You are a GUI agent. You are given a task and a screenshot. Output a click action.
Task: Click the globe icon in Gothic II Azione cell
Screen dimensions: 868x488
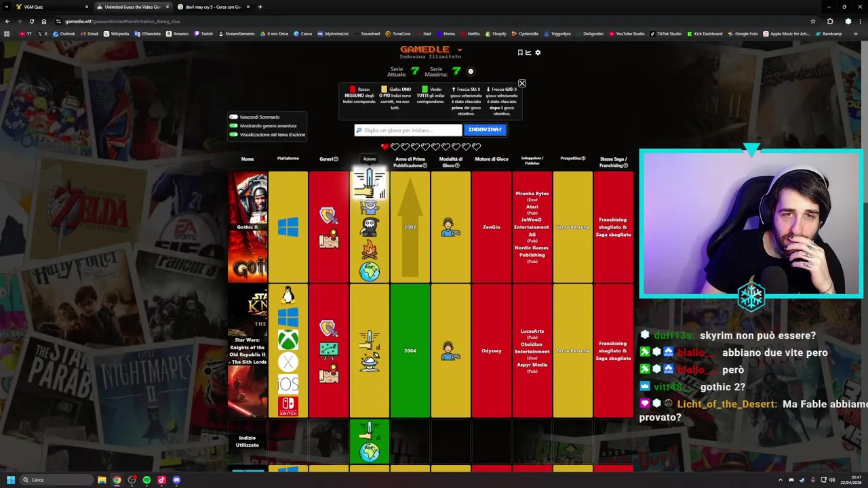point(370,272)
